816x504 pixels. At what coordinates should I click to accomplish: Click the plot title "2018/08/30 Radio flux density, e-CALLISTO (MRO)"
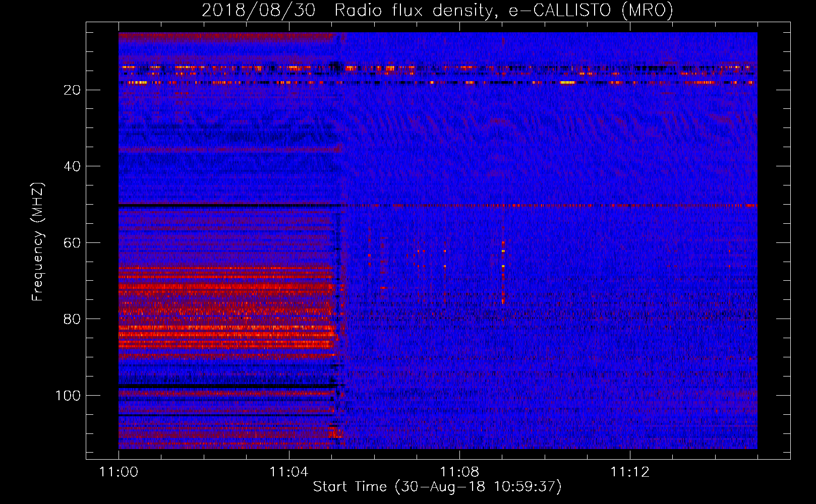coord(437,10)
